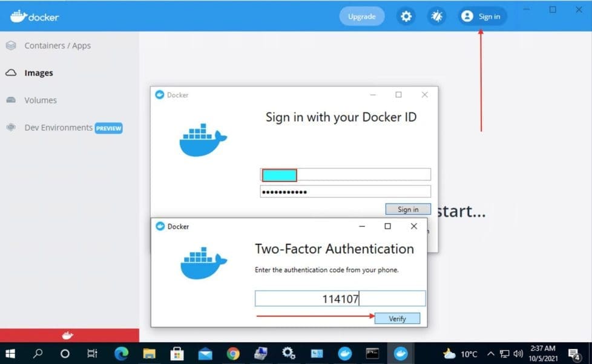Click the Sign in account button
The width and height of the screenshot is (592, 364).
[x=482, y=16]
